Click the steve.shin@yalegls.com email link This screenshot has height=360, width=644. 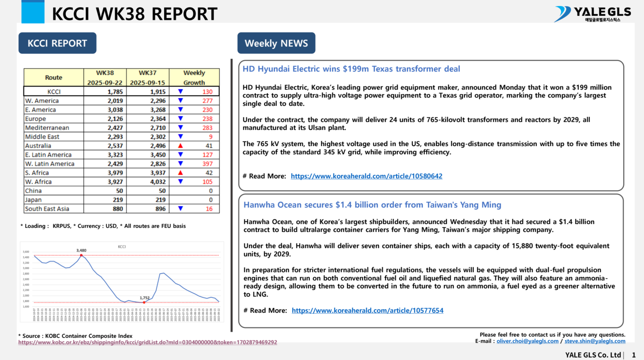[x=595, y=341]
